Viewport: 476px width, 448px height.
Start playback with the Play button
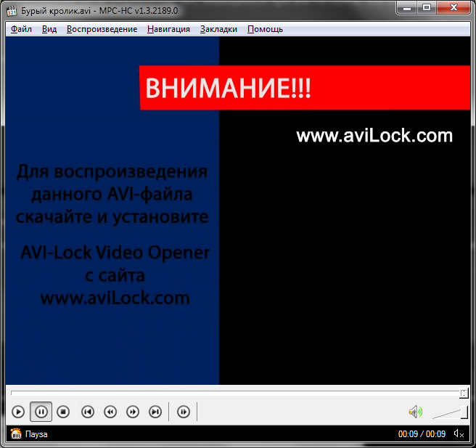[18, 412]
